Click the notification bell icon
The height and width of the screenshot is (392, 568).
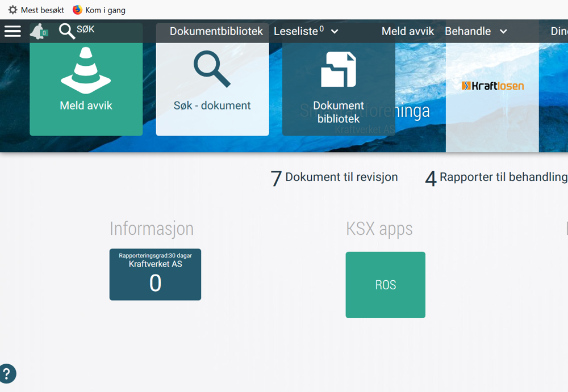coord(39,32)
